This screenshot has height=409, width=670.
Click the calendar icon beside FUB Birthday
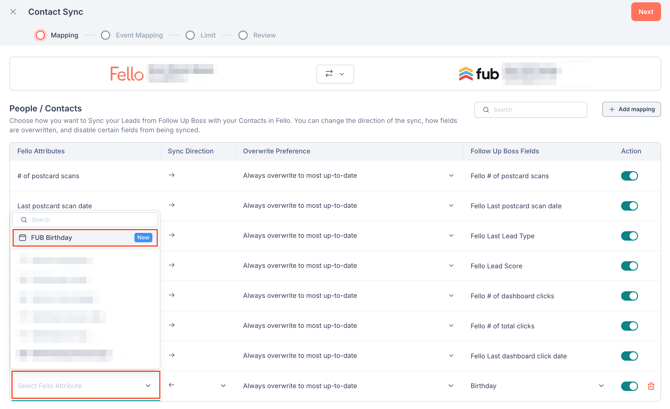tap(23, 238)
